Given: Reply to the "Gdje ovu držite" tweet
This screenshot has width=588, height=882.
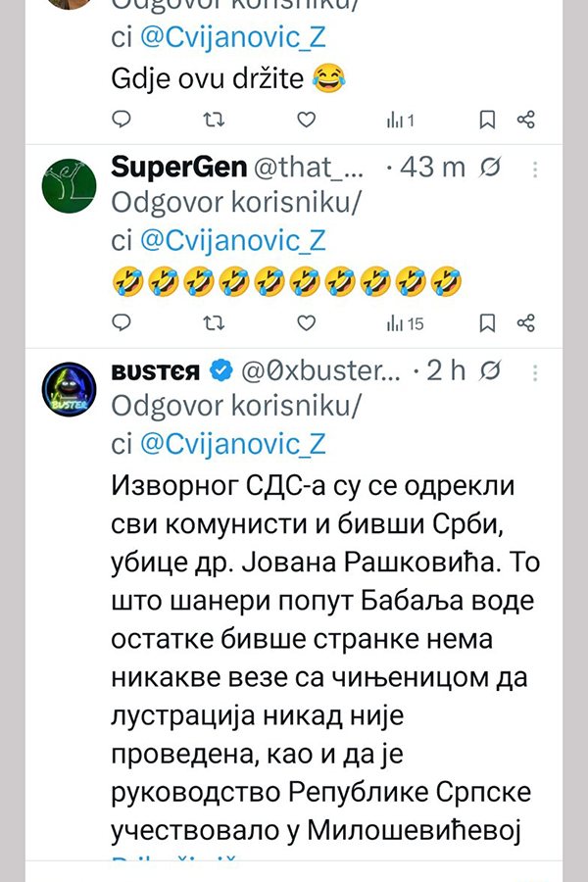Looking at the screenshot, I should click(122, 120).
